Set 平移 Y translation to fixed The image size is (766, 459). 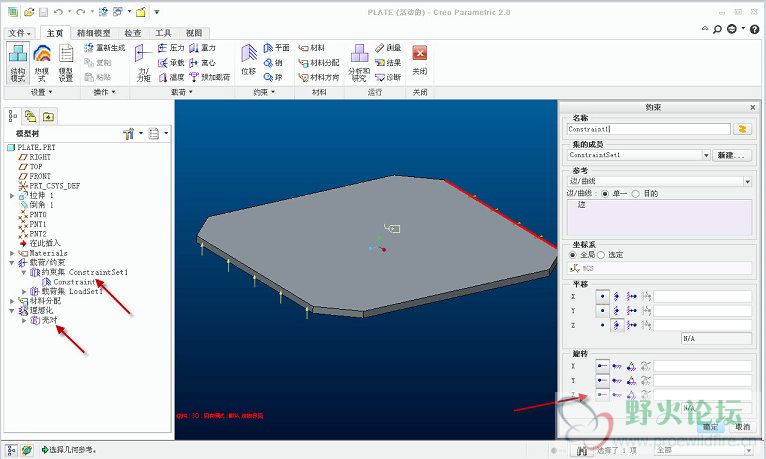(617, 311)
